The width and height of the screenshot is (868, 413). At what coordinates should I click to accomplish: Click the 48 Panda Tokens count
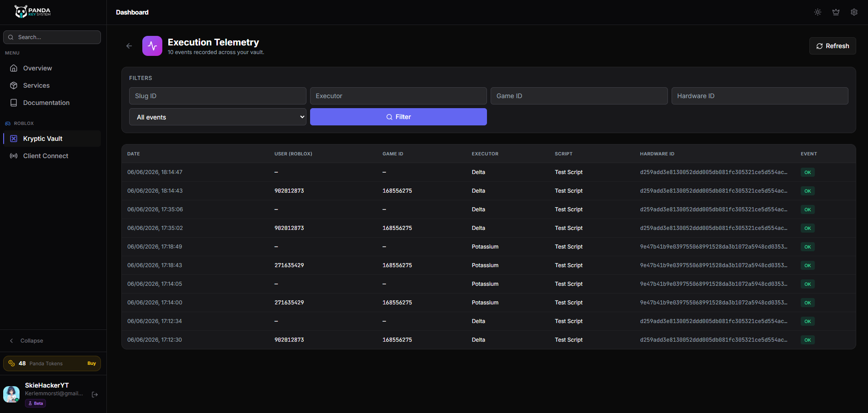[22, 363]
